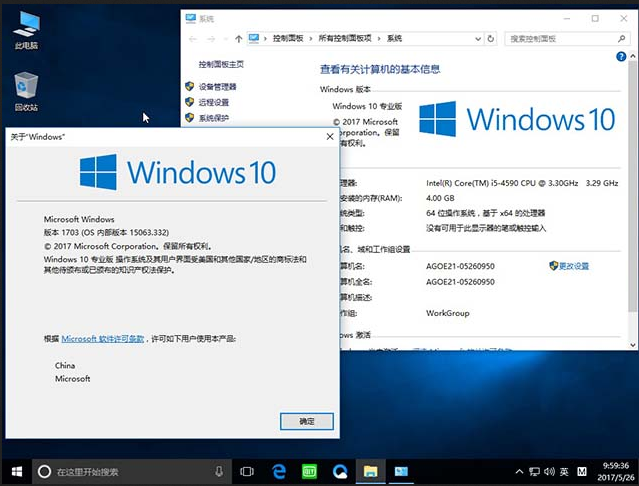
Task: Open This PC desktop icon
Action: (26, 31)
